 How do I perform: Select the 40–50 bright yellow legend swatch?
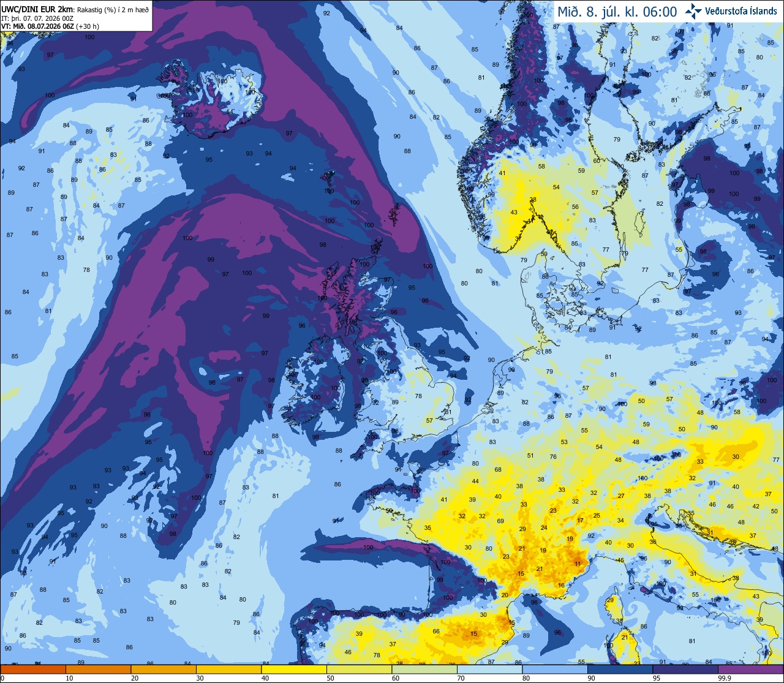294,670
